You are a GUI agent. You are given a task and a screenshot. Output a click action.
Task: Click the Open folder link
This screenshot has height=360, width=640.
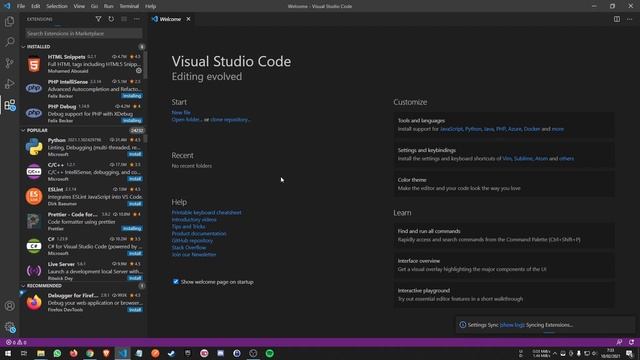[186, 120]
